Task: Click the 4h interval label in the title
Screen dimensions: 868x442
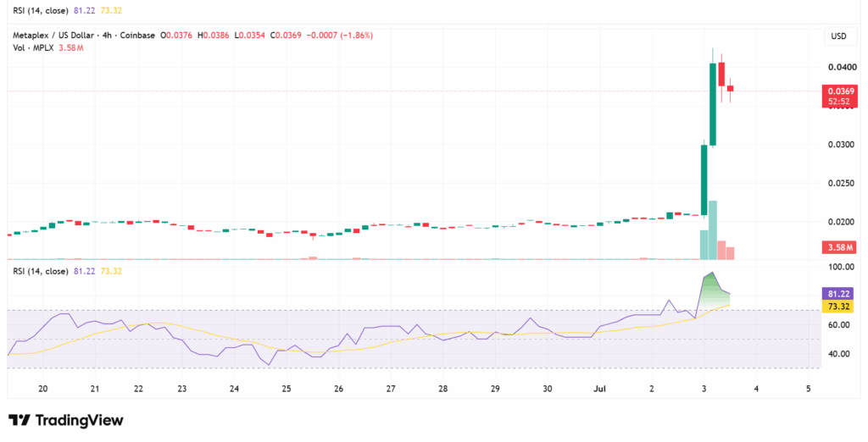Action: point(109,36)
